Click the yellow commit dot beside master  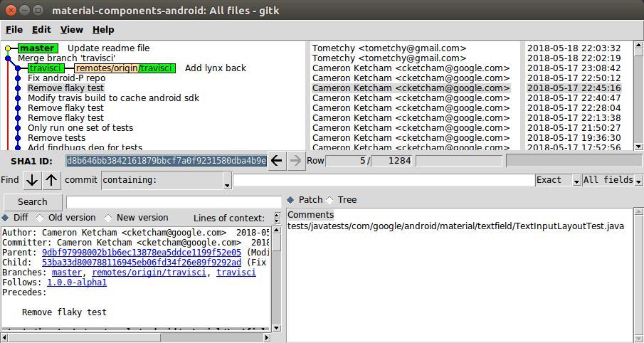pyautogui.click(x=8, y=48)
